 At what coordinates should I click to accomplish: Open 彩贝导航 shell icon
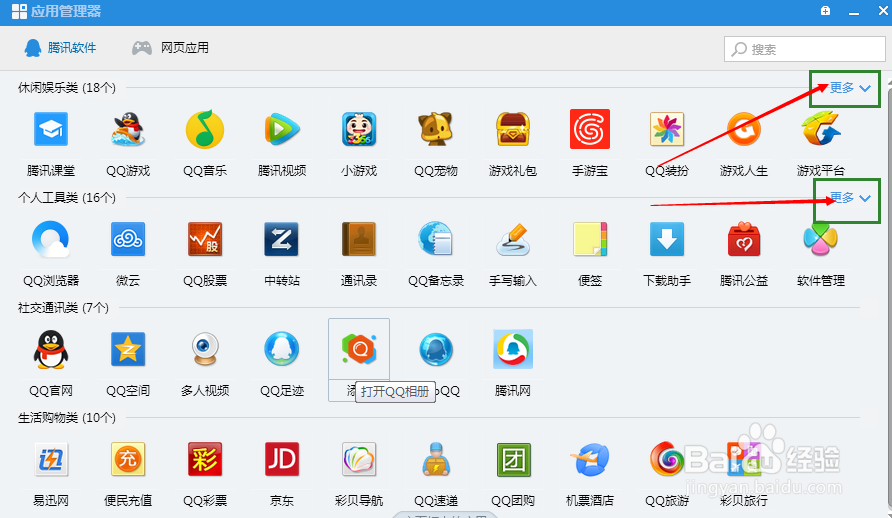coord(359,459)
